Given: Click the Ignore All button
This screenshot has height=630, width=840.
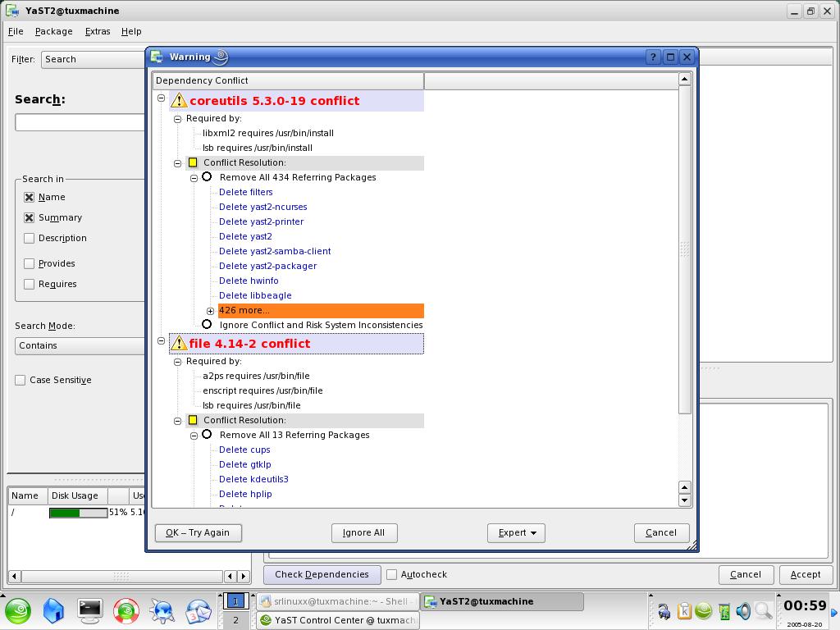Looking at the screenshot, I should point(363,532).
